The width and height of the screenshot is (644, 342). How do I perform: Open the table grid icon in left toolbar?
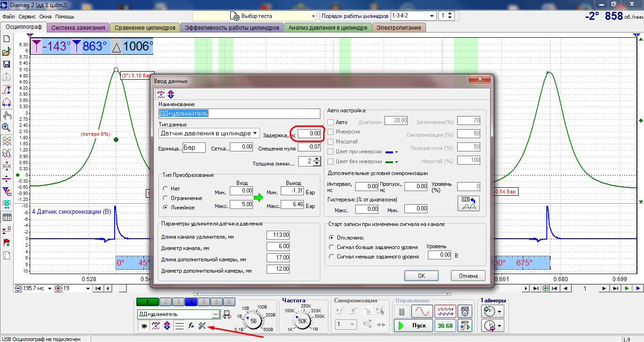(7, 217)
